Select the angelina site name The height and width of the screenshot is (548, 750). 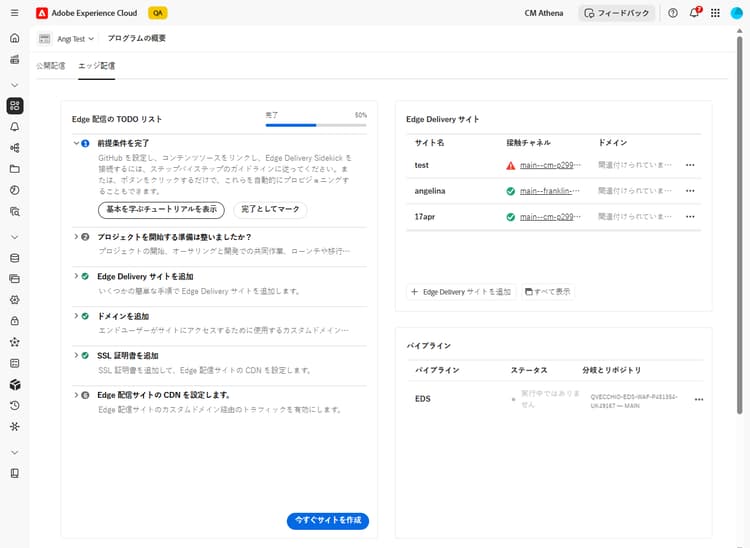tap(430, 191)
